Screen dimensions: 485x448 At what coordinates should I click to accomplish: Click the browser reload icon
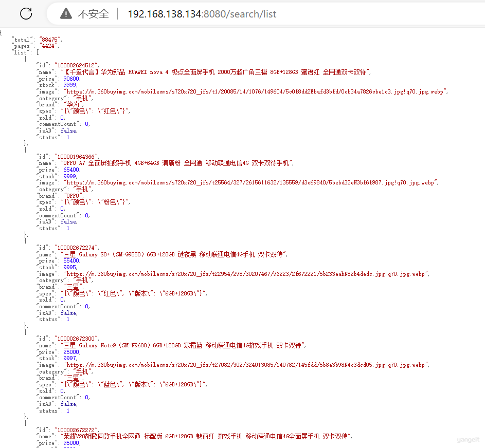pyautogui.click(x=26, y=13)
